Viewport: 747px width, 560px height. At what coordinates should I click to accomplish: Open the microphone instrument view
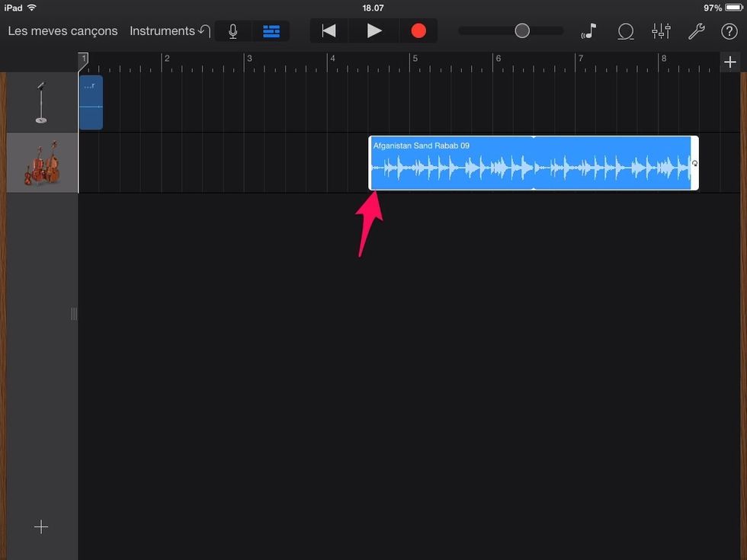pos(233,31)
